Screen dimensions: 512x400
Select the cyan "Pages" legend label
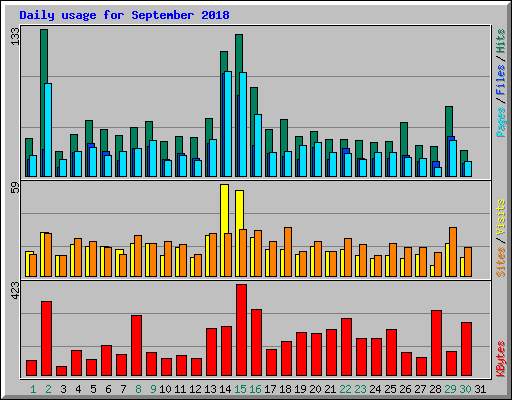click(x=500, y=122)
